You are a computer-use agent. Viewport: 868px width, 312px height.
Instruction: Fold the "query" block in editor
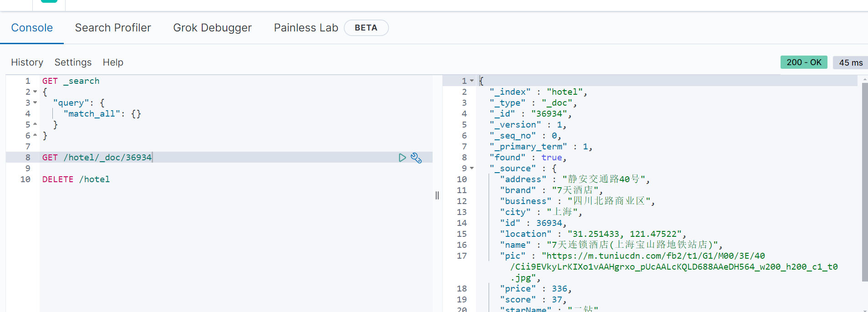click(x=35, y=103)
